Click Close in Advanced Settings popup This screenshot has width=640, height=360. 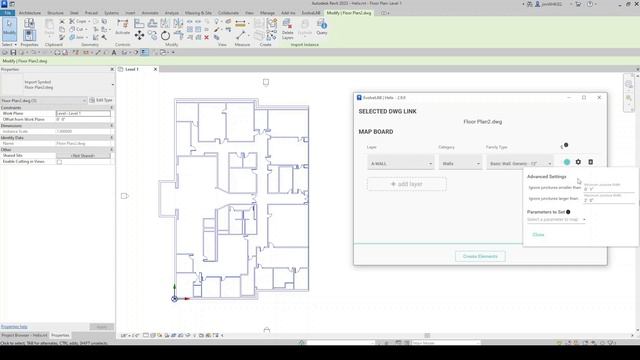(538, 235)
